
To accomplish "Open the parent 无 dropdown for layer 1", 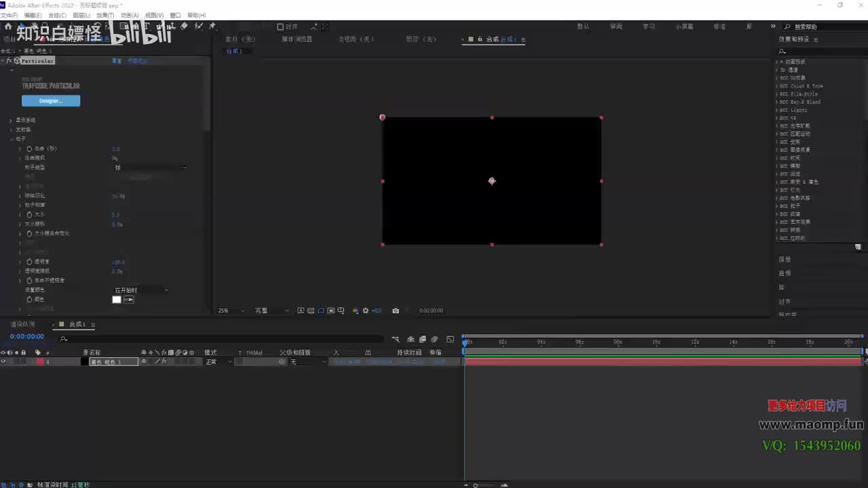I will click(307, 362).
